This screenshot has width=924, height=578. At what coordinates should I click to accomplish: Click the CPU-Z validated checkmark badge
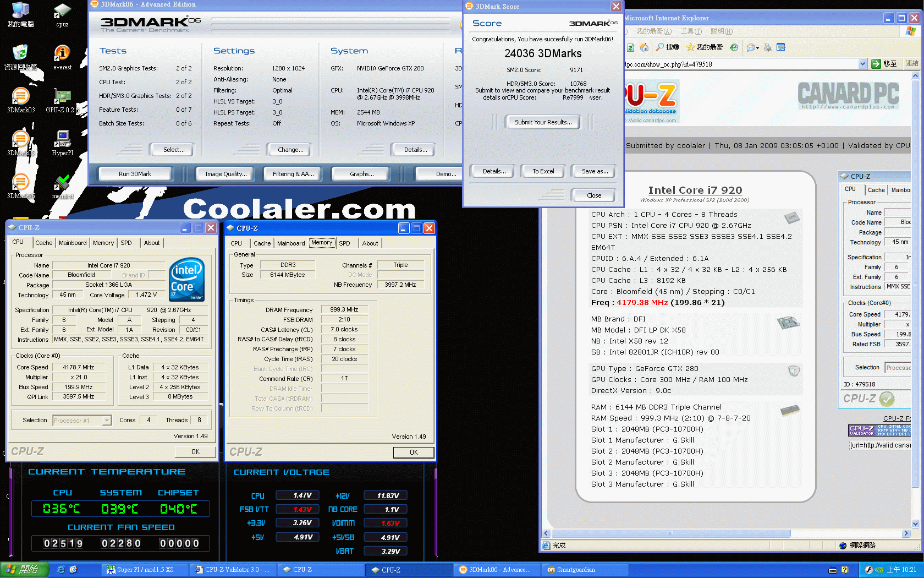(887, 399)
